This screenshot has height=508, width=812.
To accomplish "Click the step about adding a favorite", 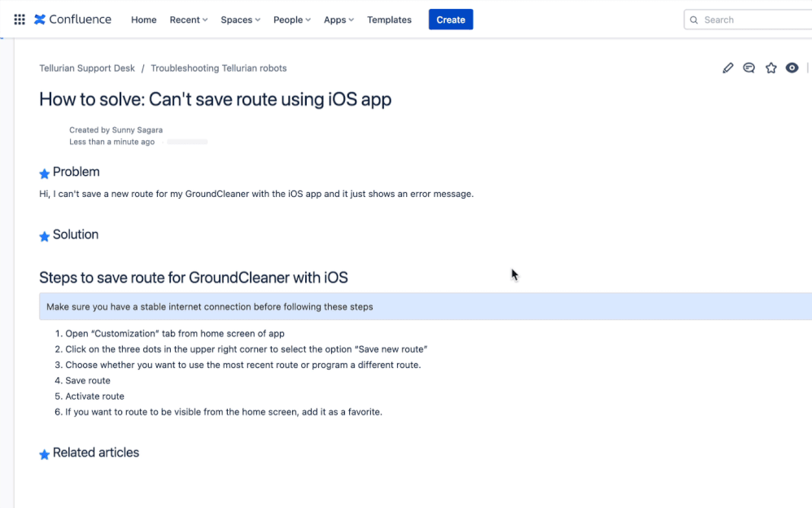I will (224, 412).
